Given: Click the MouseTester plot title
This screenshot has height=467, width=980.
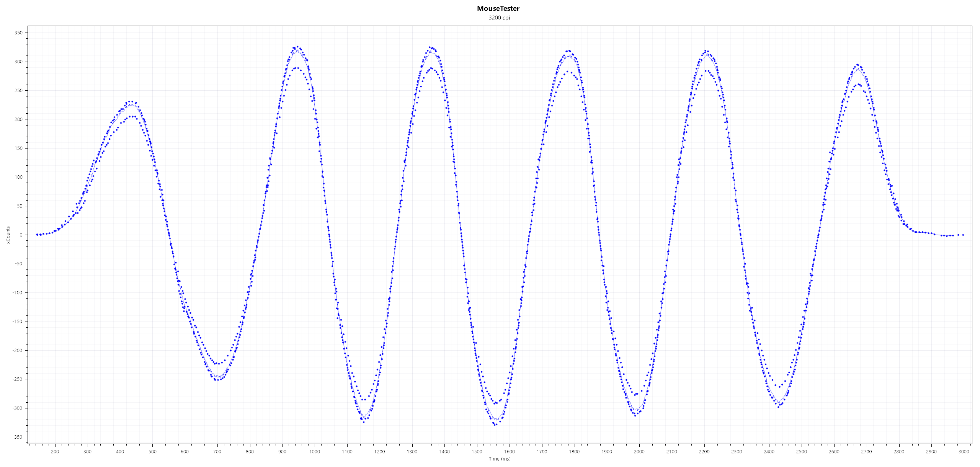Looking at the screenshot, I should pos(498,8).
